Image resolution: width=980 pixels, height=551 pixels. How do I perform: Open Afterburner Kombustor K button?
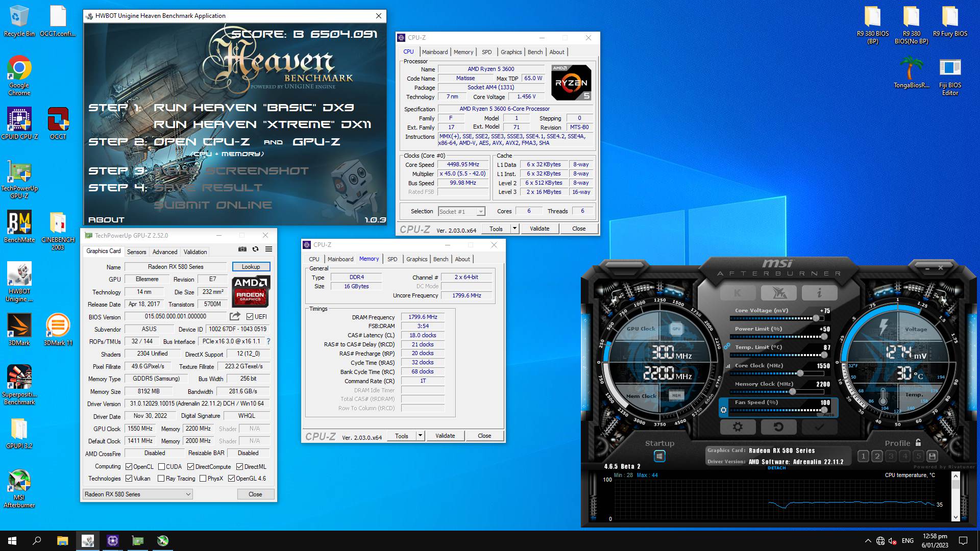(x=738, y=293)
